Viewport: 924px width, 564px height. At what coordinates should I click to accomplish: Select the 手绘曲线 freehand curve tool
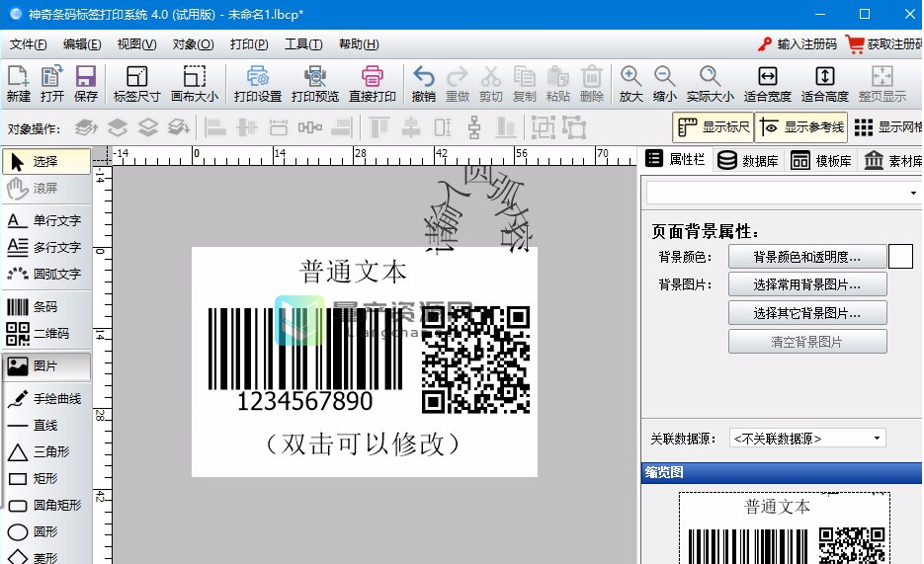[46, 399]
